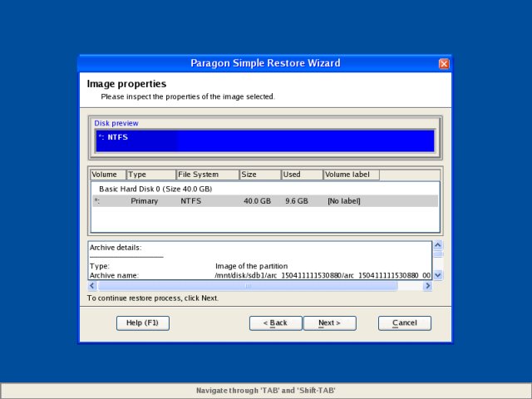Sort by the Size column header
The image size is (532, 399).
point(260,175)
